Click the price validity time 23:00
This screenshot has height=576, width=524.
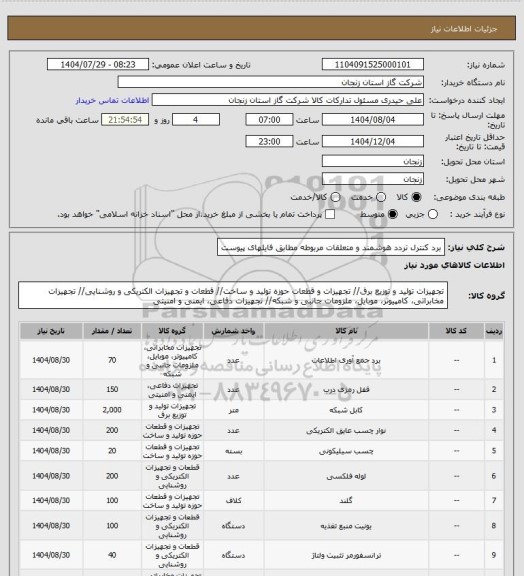tap(269, 141)
